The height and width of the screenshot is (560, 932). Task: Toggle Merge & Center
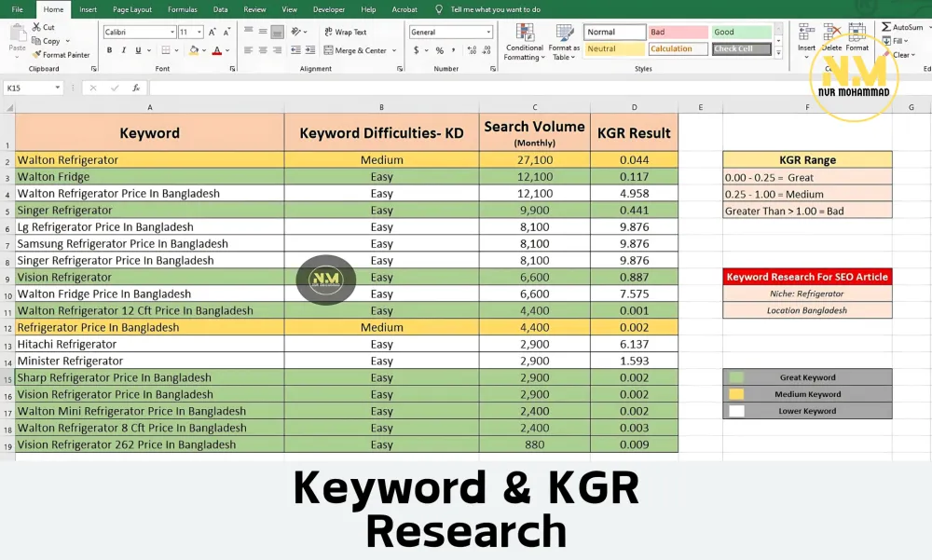pyautogui.click(x=355, y=50)
